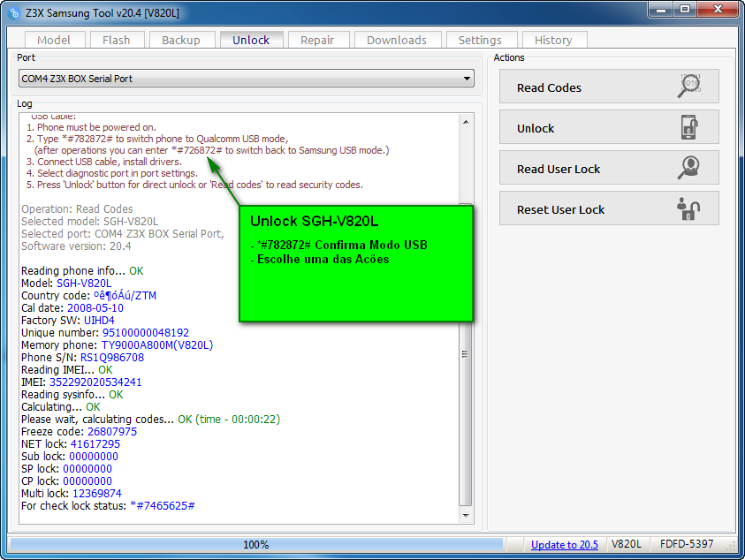Switch to the Settings tab
The width and height of the screenshot is (745, 560).
tap(481, 40)
